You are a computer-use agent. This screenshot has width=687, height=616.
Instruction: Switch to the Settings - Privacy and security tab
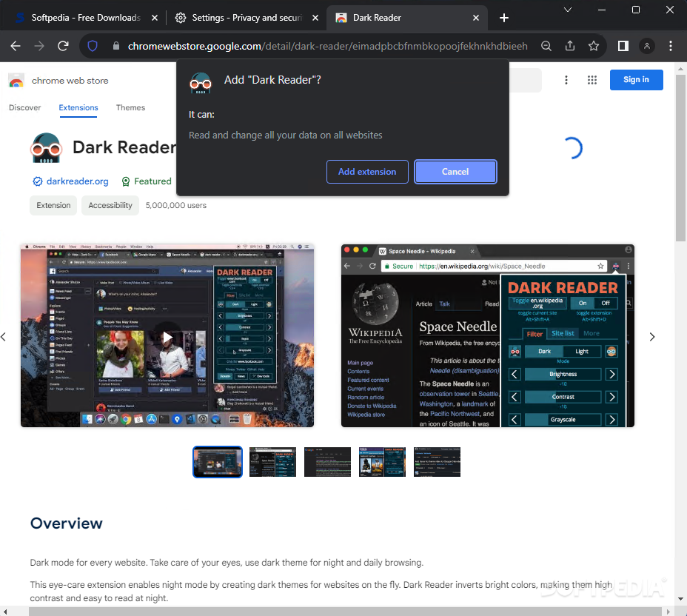247,18
